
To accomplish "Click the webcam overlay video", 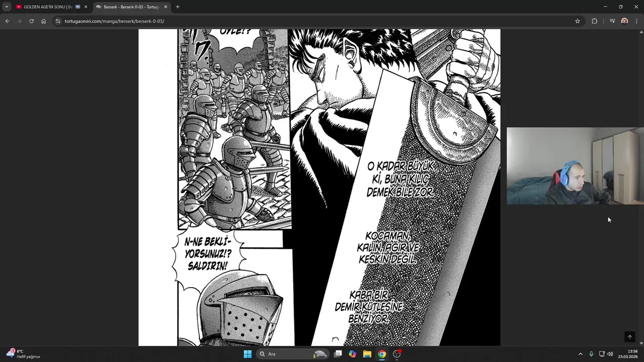I will click(575, 166).
